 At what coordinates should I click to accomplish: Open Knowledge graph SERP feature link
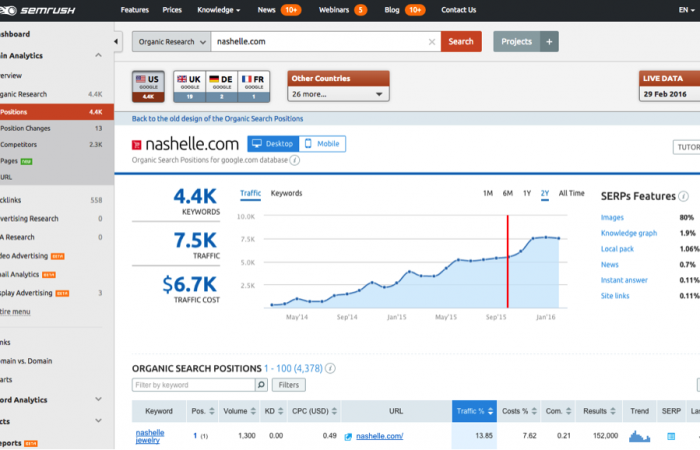coord(629,233)
